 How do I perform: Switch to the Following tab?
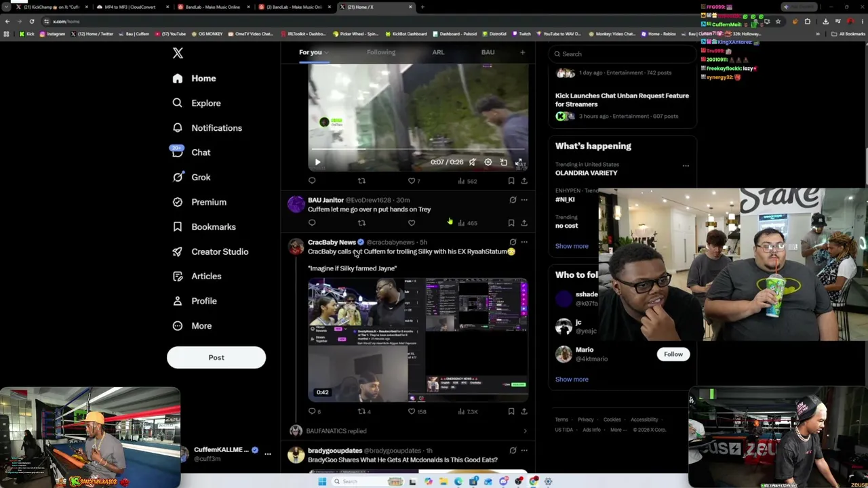point(381,52)
